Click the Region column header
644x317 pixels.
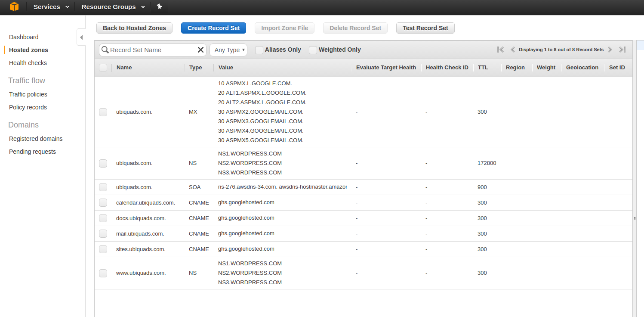(515, 68)
